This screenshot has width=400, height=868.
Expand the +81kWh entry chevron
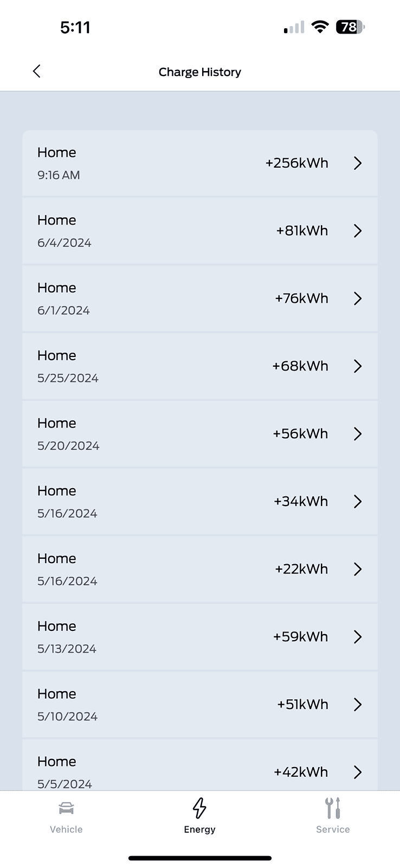coord(358,231)
